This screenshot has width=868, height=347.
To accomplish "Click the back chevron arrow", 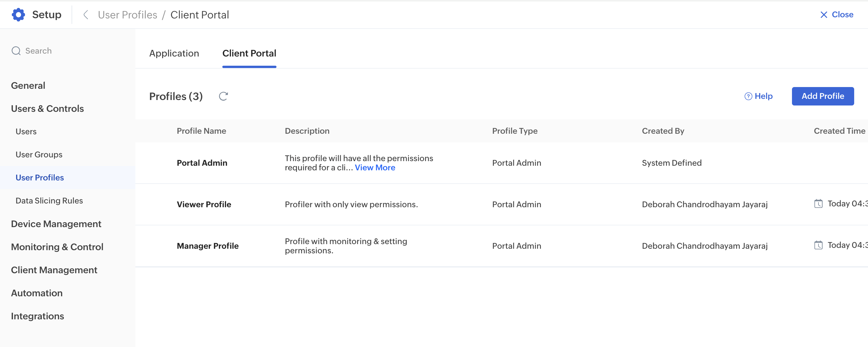I will point(86,14).
